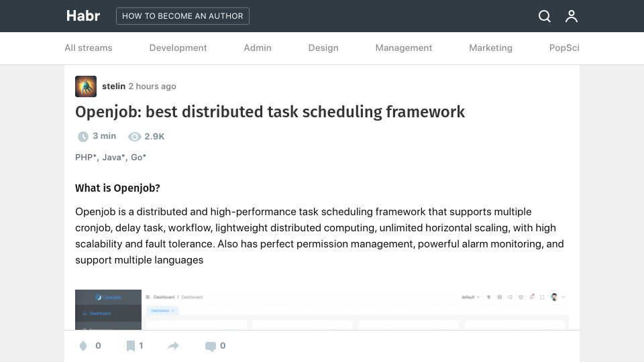The width and height of the screenshot is (644, 362).
Task: Switch to the Marketing stream
Action: pyautogui.click(x=491, y=48)
